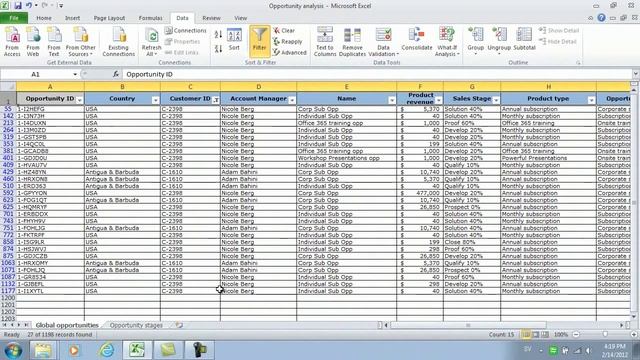The height and width of the screenshot is (360, 640).
Task: Click the zoom out minus button
Action: 576,334
